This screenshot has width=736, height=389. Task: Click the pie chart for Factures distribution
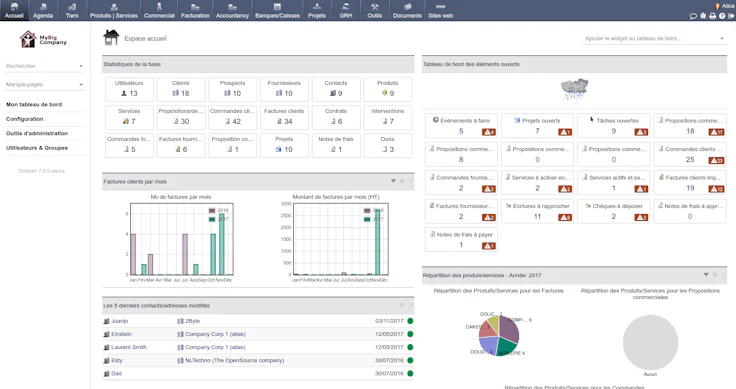point(499,335)
